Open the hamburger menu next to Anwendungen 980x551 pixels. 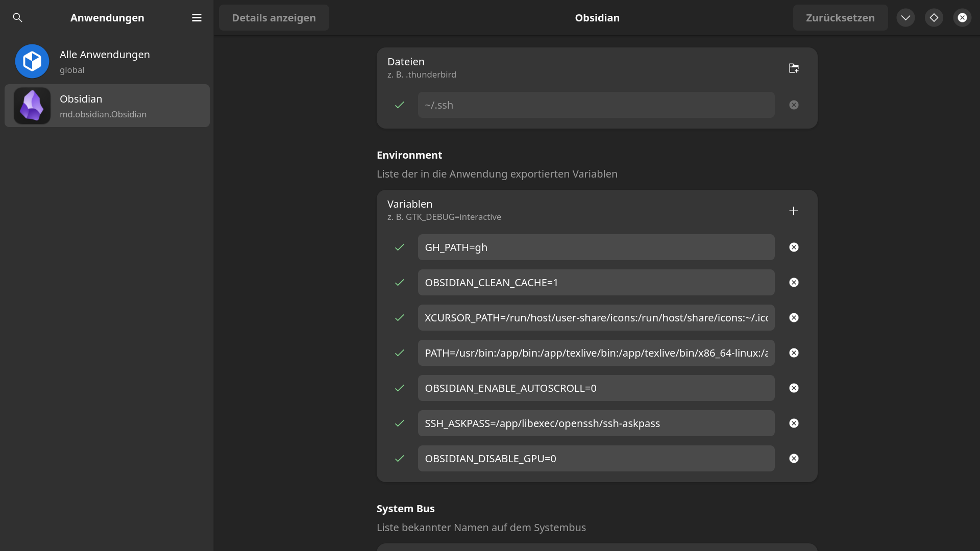coord(197,18)
